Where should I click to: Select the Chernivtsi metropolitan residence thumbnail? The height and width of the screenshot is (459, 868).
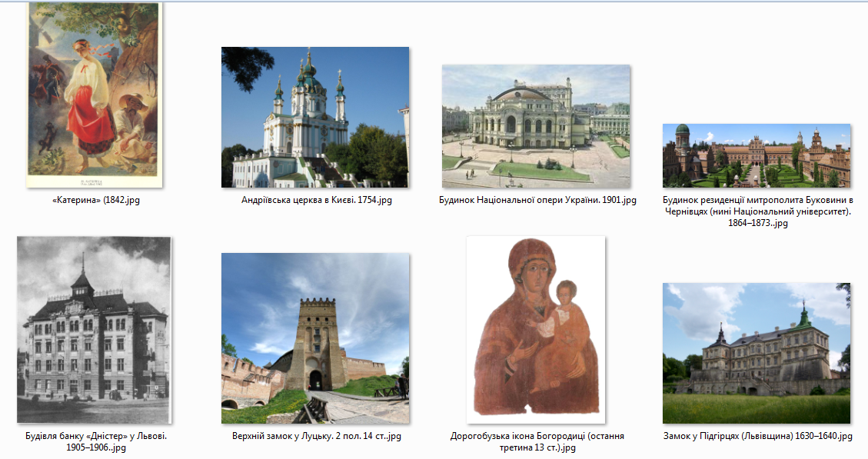tap(757, 155)
